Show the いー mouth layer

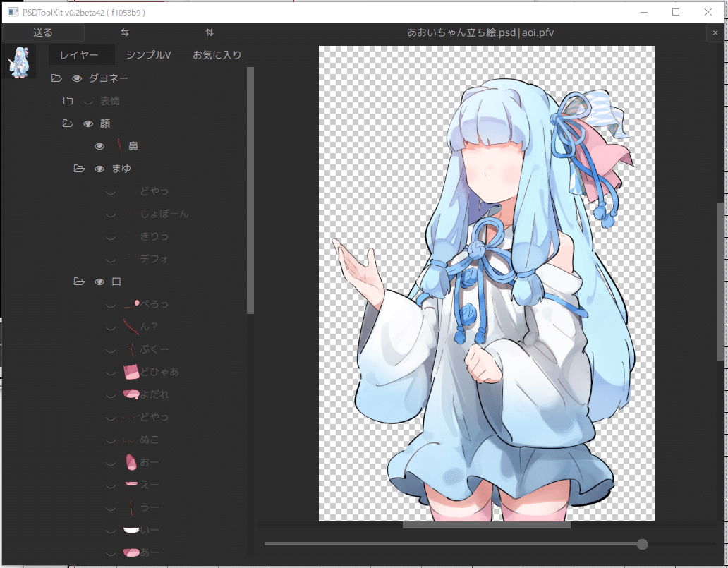click(x=111, y=531)
